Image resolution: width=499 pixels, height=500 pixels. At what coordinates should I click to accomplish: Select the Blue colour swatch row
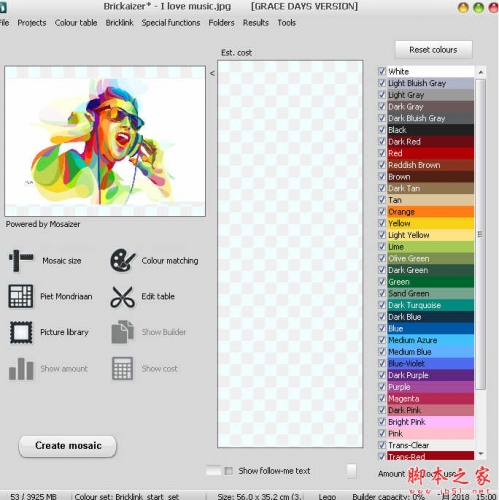pyautogui.click(x=431, y=328)
